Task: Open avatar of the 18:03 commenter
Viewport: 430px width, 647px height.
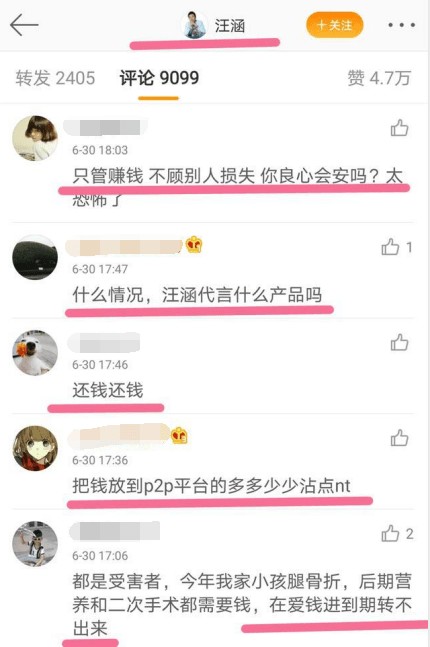Action: [x=35, y=138]
